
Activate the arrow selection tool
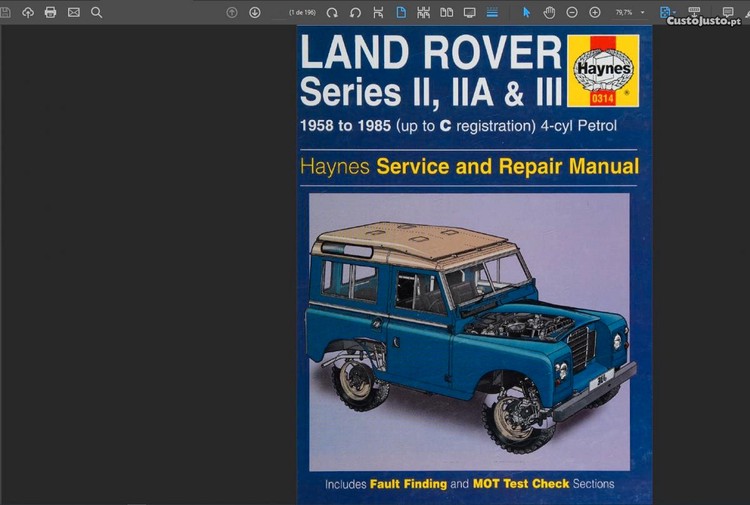click(x=526, y=12)
